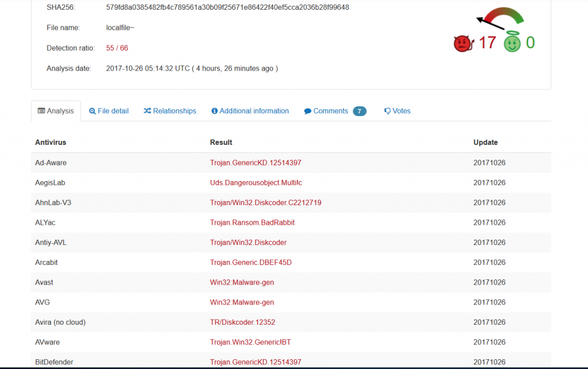Click the Trojan.Generic.DBEF45D result

point(250,262)
